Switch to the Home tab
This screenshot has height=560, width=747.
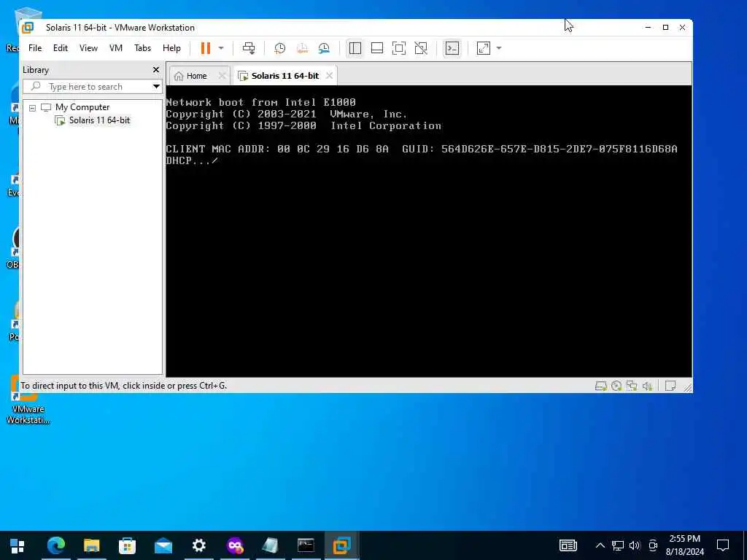click(196, 76)
